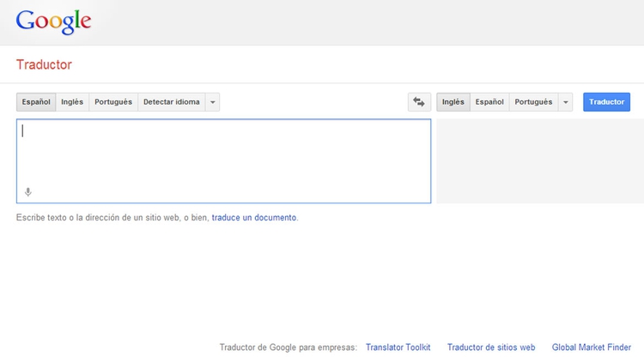Open the Global Market Finder link
This screenshot has height=362, width=644.
point(592,347)
